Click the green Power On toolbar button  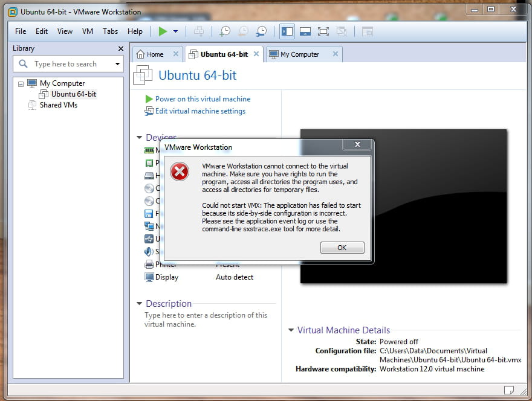(x=163, y=31)
